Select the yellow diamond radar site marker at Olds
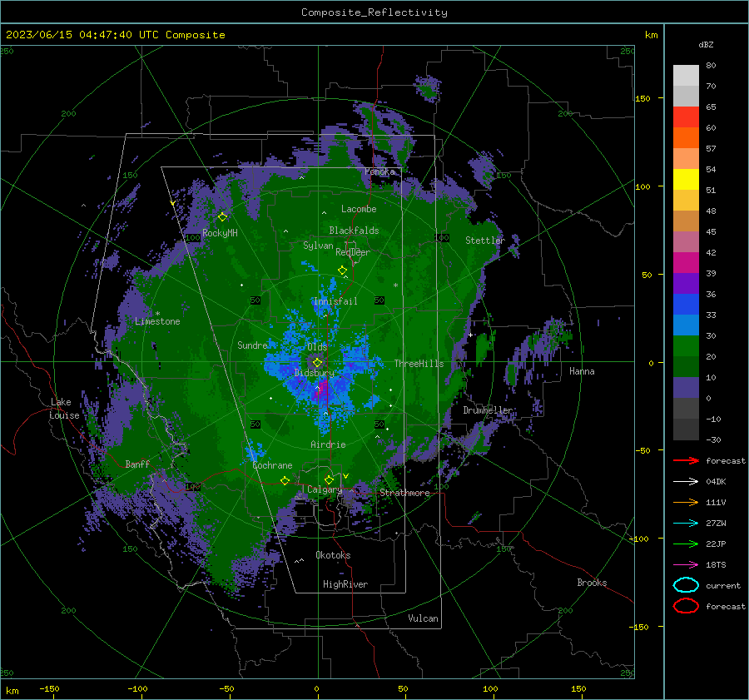 point(317,363)
